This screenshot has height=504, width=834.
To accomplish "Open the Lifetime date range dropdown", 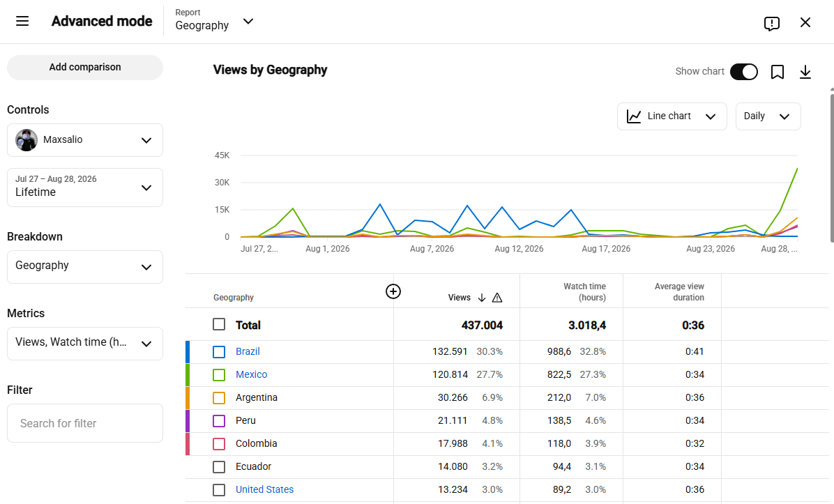I will coord(85,188).
